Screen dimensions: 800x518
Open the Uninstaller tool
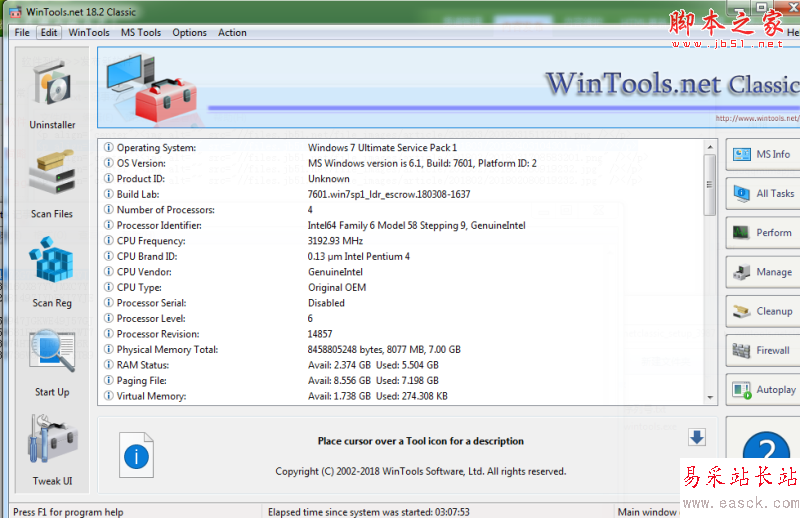(x=52, y=93)
